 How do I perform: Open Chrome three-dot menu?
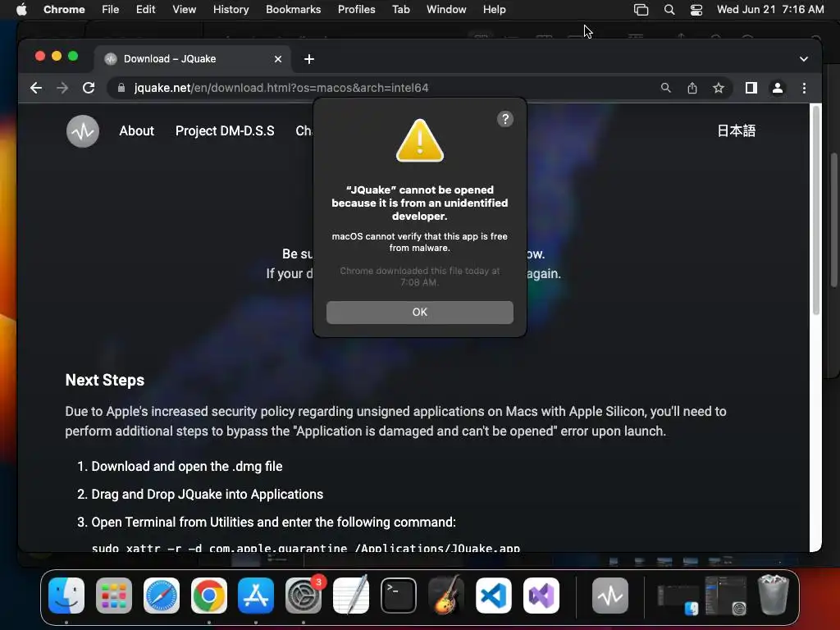[x=804, y=88]
